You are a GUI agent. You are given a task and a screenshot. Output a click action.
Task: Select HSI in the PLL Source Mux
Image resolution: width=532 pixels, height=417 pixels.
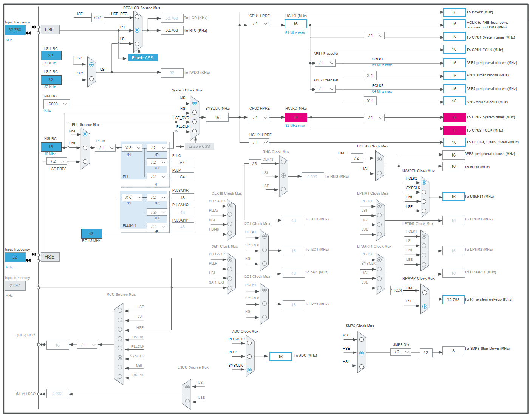tap(85, 148)
